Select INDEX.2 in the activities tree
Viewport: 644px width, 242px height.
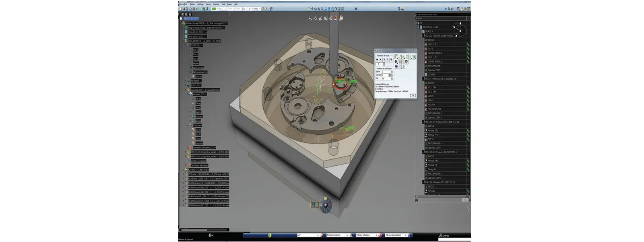pos(431,83)
